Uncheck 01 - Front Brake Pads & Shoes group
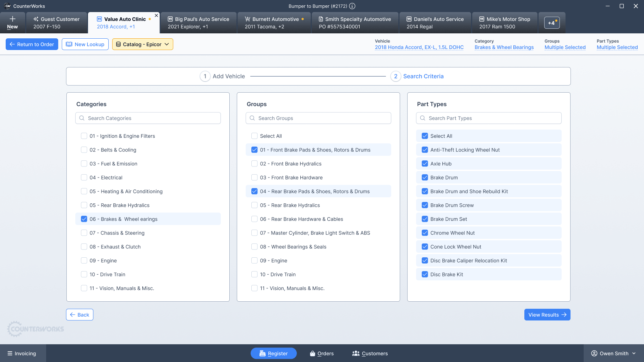This screenshot has height=362, width=644. point(255,150)
